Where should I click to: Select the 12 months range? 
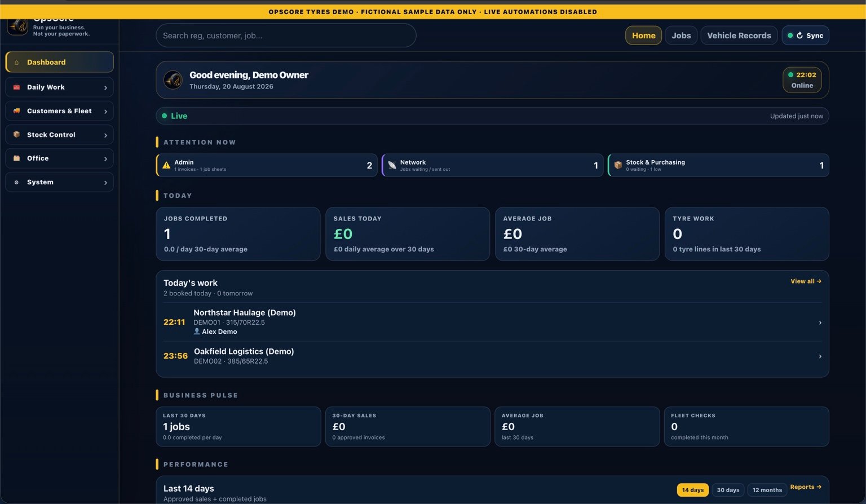point(767,490)
